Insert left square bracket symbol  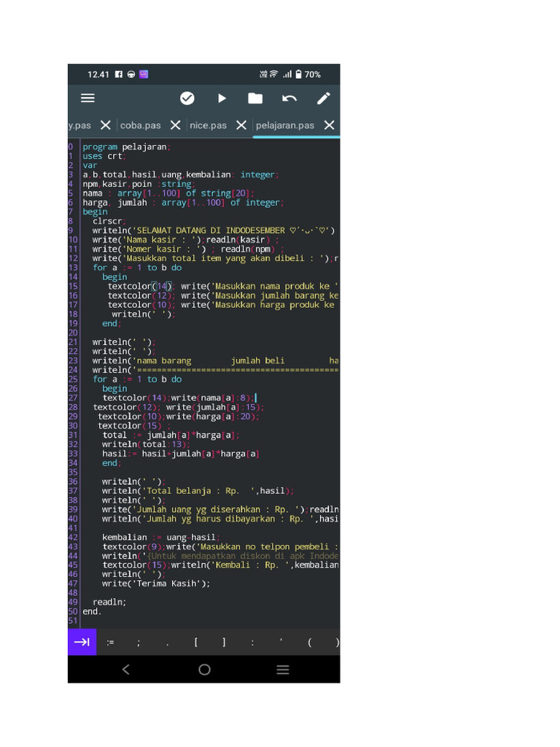click(x=195, y=643)
